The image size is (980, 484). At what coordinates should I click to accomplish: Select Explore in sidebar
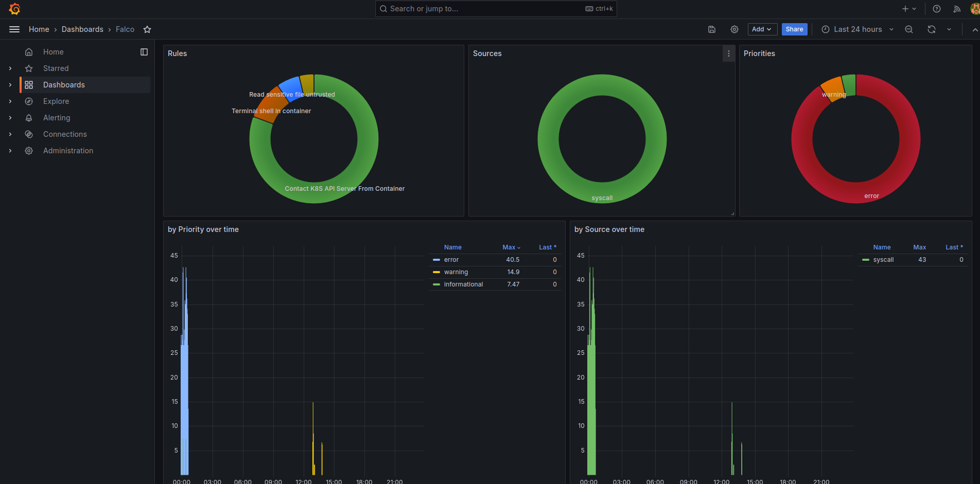click(x=56, y=101)
